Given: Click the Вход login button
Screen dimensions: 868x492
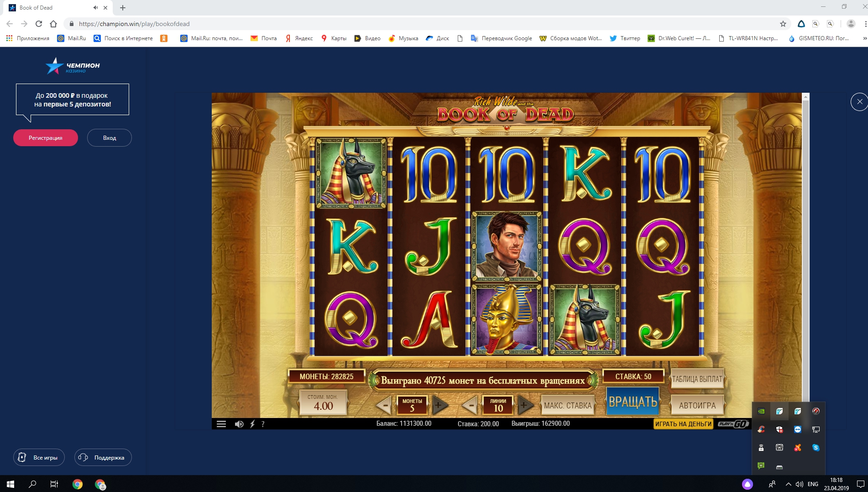Looking at the screenshot, I should point(110,138).
